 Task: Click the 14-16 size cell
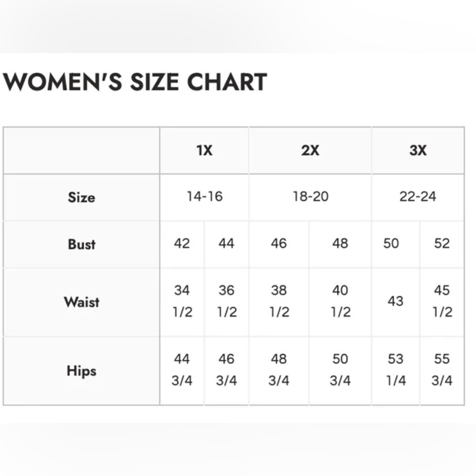click(x=205, y=197)
